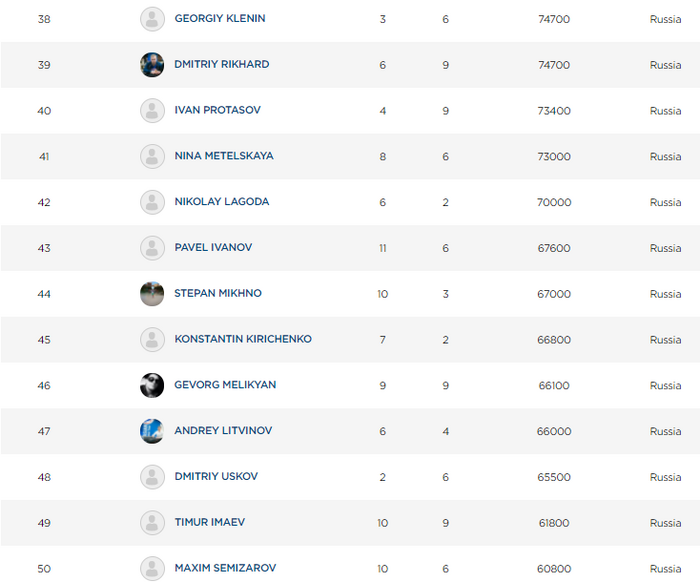
Task: Click Nikolay Lagoda's default avatar icon
Action: click(152, 202)
